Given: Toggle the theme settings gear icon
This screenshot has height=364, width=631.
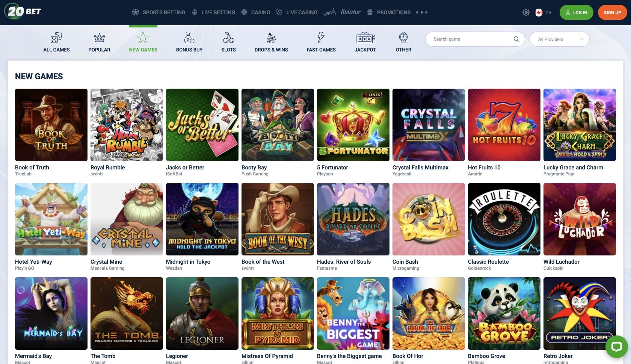Looking at the screenshot, I should tap(526, 13).
